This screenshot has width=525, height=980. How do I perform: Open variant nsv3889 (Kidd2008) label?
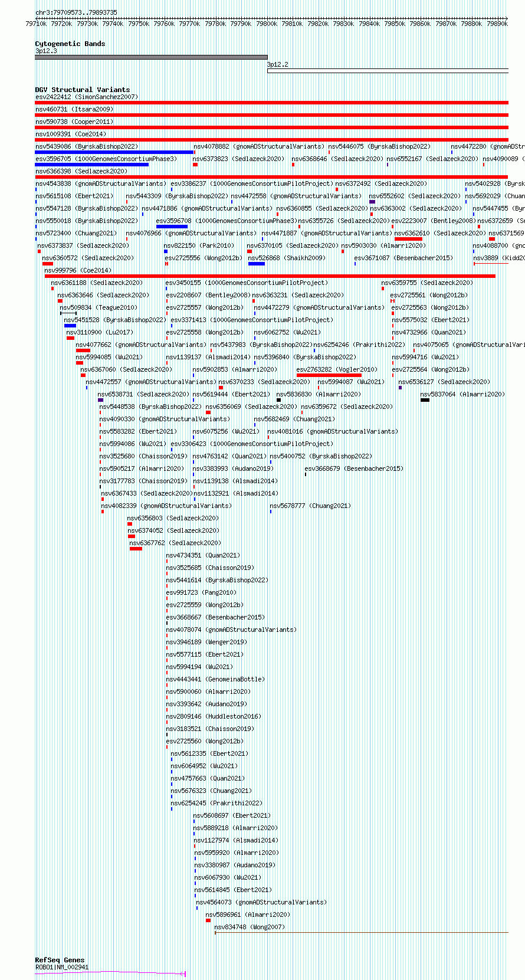[x=499, y=258]
